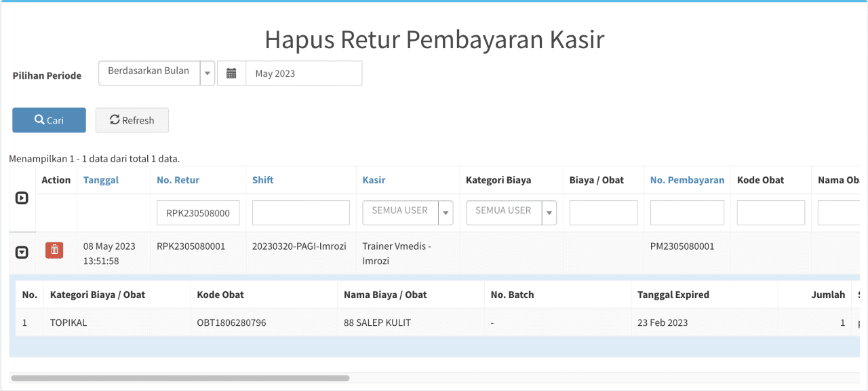Click expiry date 23 Feb 2023

point(663,322)
